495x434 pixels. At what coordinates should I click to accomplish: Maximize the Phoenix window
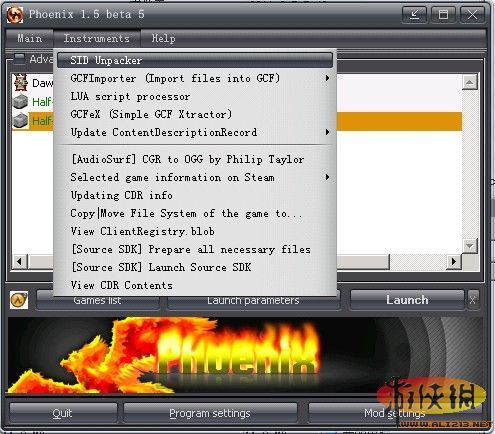tap(443, 15)
